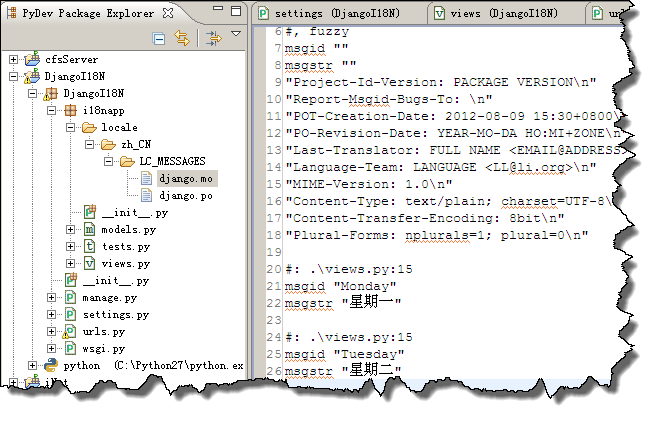
Task: Select manage.py in the tree
Action: (x=110, y=298)
